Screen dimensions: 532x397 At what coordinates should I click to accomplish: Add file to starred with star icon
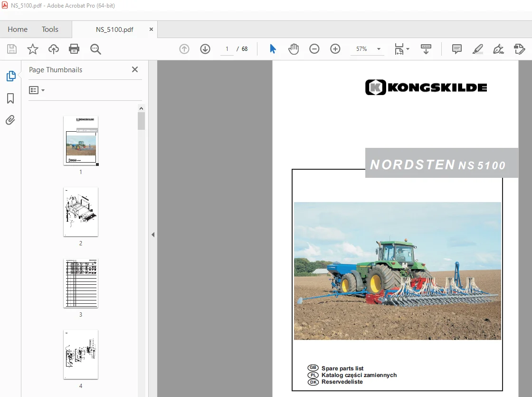(33, 49)
